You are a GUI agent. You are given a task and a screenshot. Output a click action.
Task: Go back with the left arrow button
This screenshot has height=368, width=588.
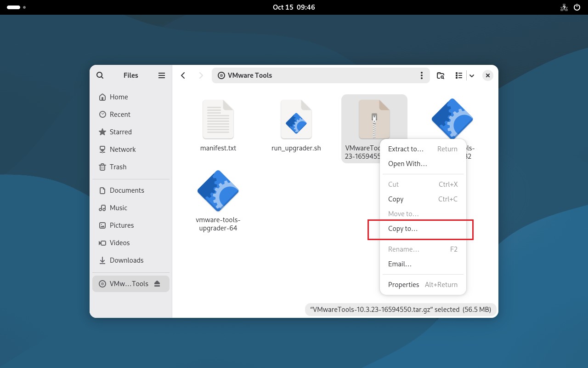(x=183, y=75)
